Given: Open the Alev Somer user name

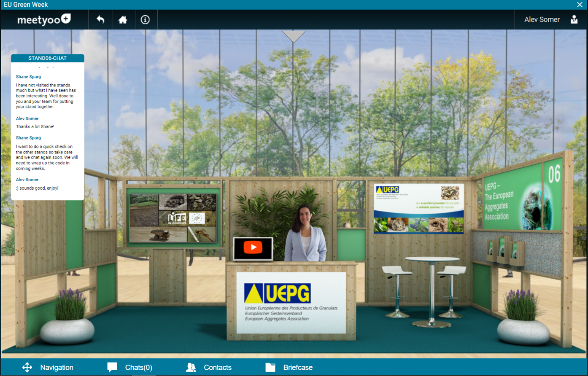Looking at the screenshot, I should tap(542, 19).
